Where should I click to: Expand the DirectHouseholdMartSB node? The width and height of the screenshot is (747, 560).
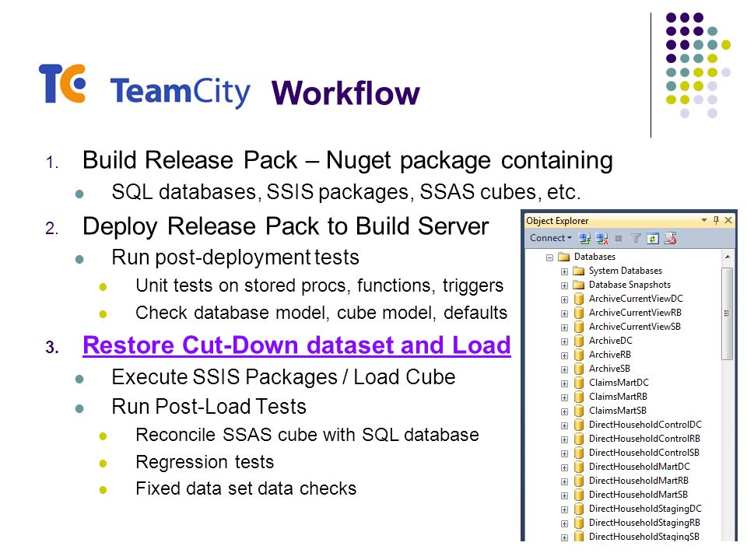(565, 495)
